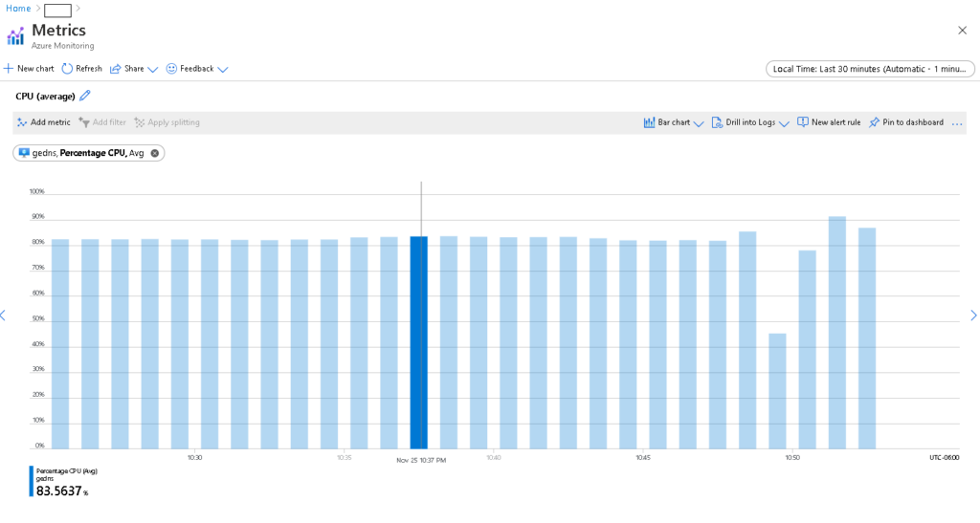The image size is (980, 523).
Task: Shift chart time range forward with right arrow
Action: 973,316
